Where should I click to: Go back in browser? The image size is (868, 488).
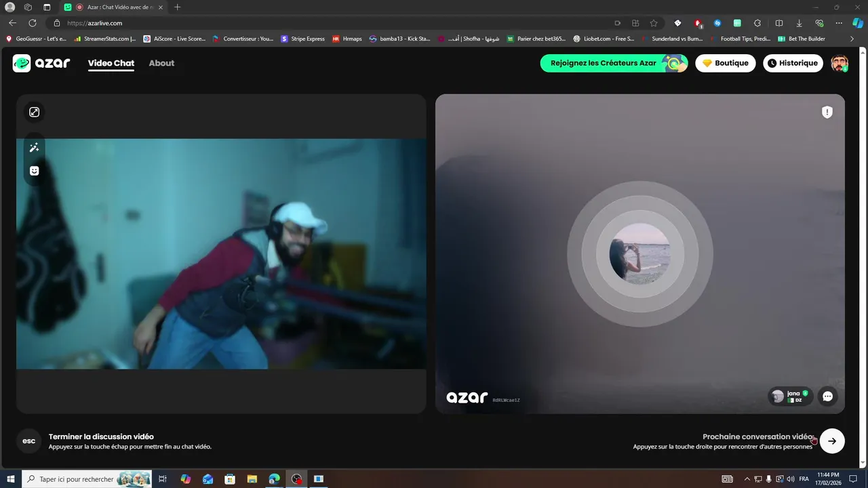(x=12, y=23)
